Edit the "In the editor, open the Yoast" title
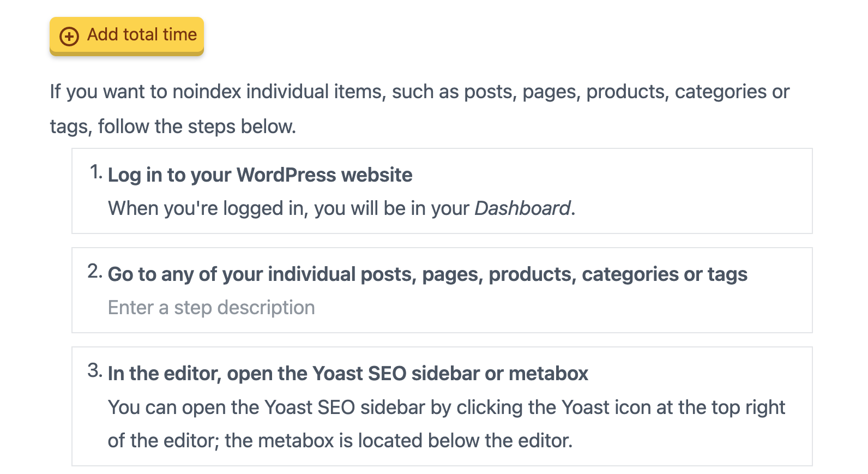The width and height of the screenshot is (868, 474). tap(347, 374)
